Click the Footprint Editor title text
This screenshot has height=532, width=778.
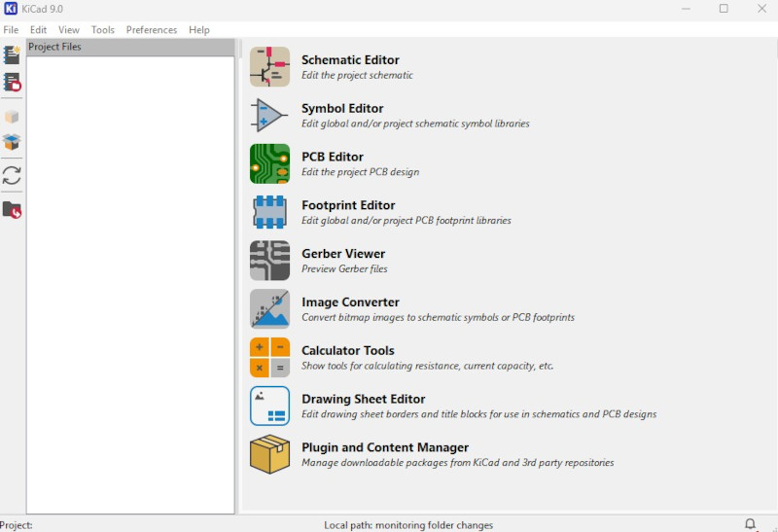tap(348, 205)
